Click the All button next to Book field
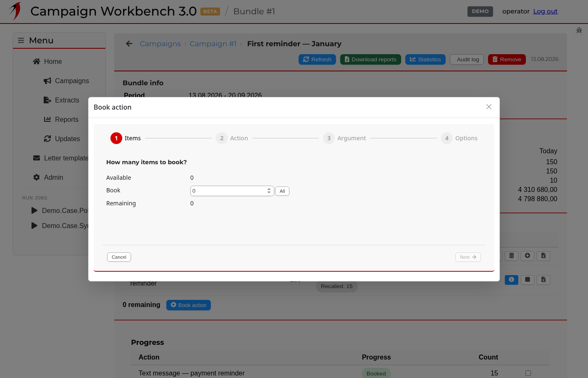This screenshot has height=378, width=588. [282, 191]
